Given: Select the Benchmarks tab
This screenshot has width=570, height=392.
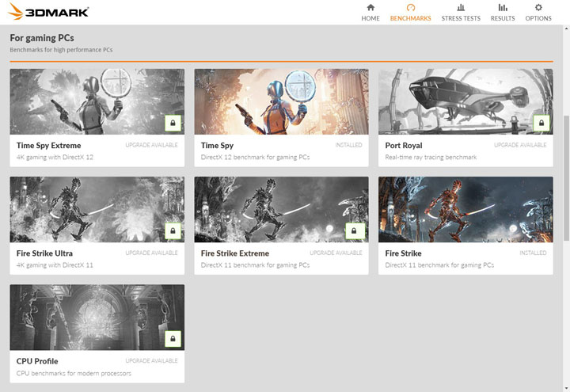Looking at the screenshot, I should coord(410,13).
